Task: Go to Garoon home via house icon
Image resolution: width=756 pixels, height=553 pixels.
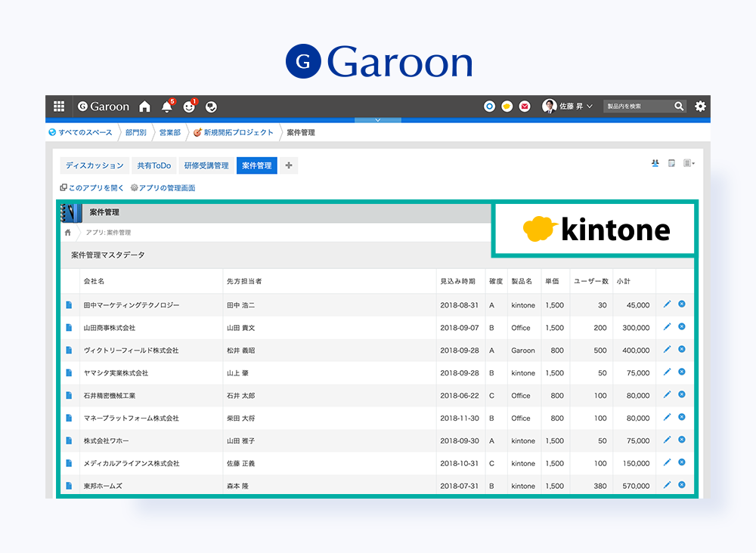Action: tap(144, 107)
